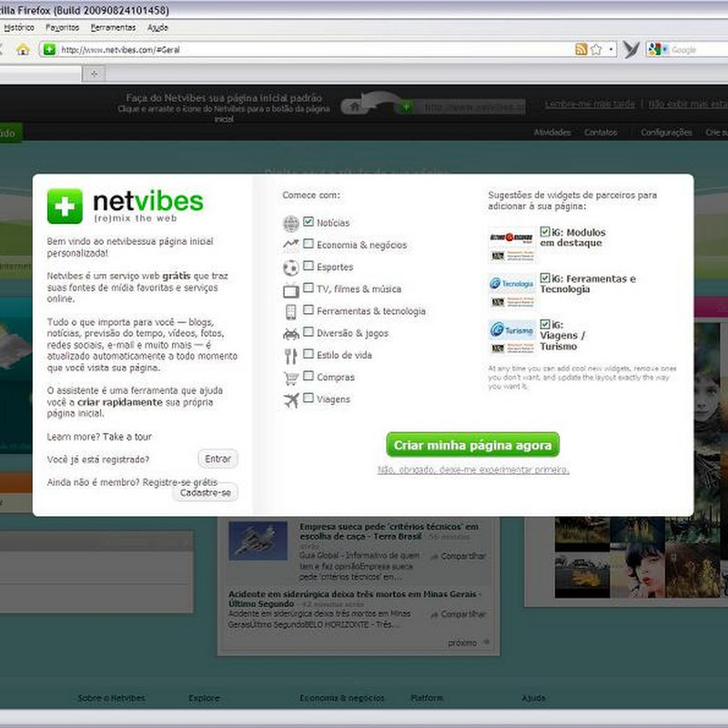
Task: Click the green Netvibes plus logo
Action: click(x=65, y=207)
